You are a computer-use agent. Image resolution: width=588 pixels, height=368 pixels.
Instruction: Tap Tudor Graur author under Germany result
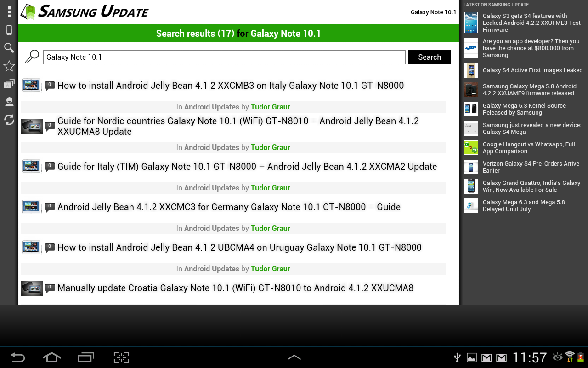click(x=271, y=228)
